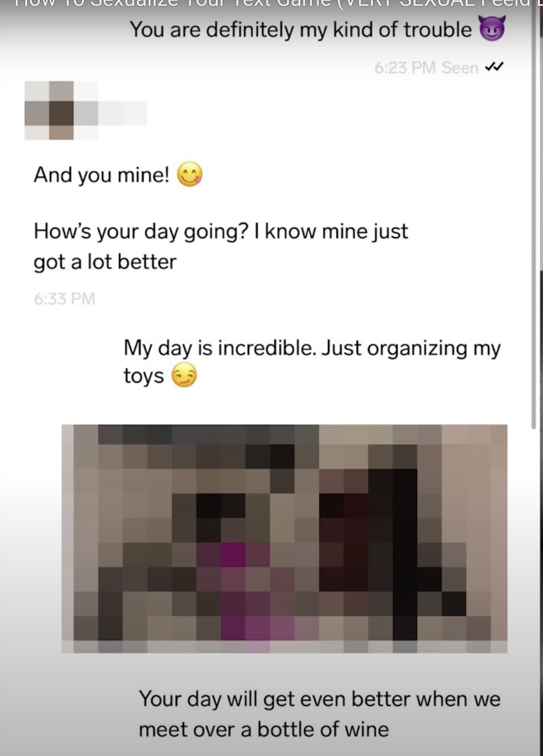
Task: Click the word 'toys' in the message
Action: click(x=144, y=376)
